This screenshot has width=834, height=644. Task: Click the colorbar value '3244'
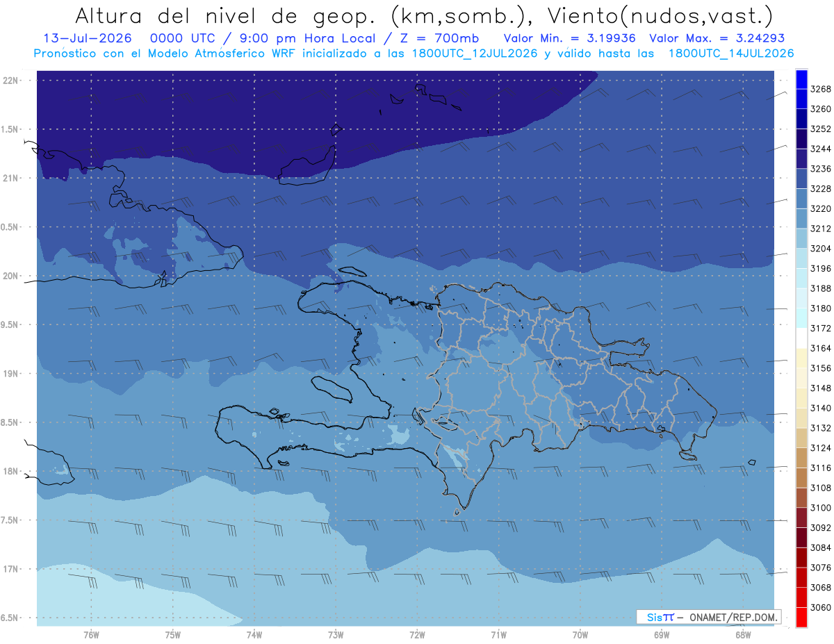[821, 149]
